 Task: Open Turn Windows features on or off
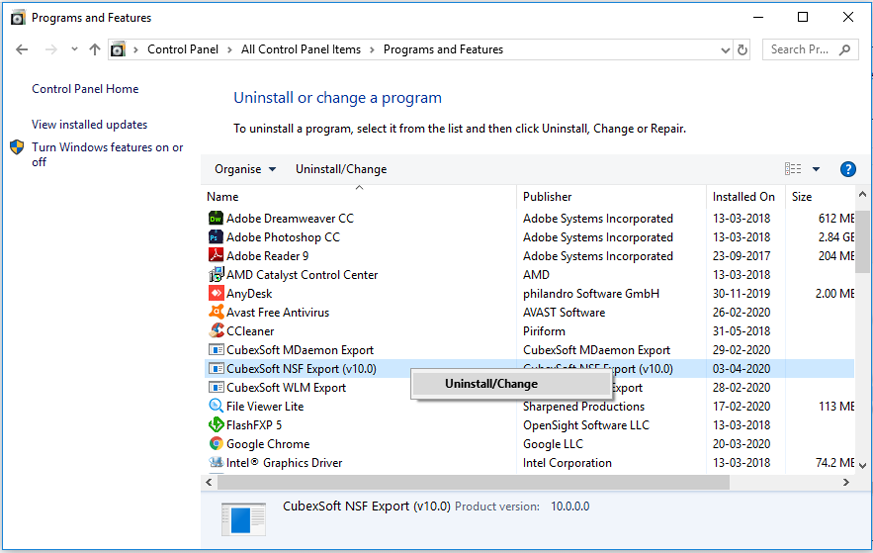[107, 154]
